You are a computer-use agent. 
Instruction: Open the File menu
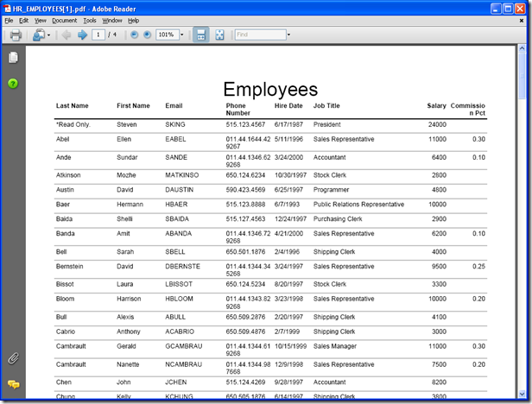click(x=9, y=21)
